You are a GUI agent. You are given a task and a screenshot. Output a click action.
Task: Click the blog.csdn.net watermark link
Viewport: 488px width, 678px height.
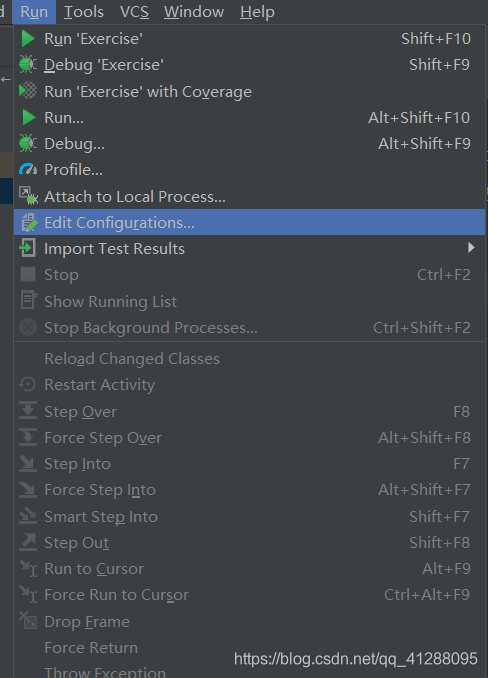(356, 659)
